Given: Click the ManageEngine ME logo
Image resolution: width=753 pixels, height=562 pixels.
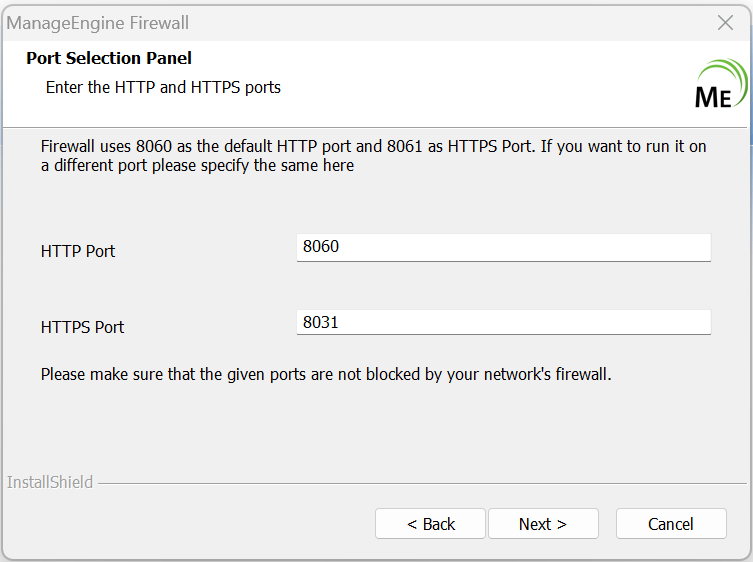Looking at the screenshot, I should coord(719,87).
